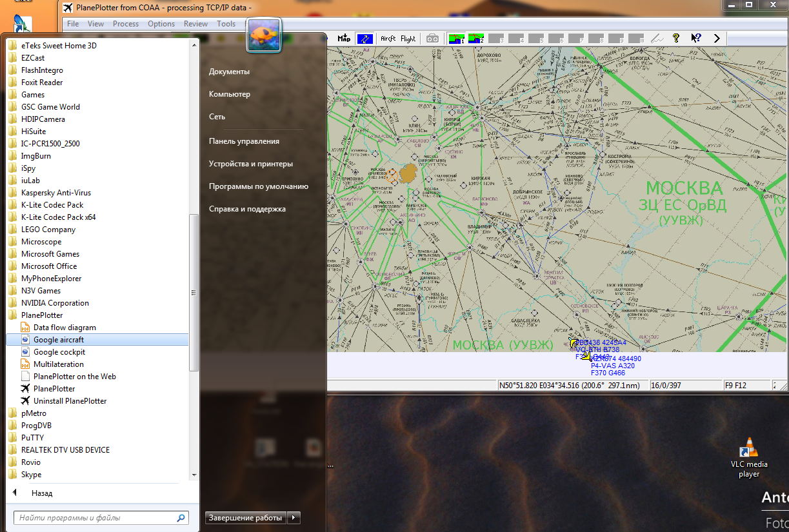Click the Завершение работы button
The height and width of the screenshot is (532, 789).
[246, 518]
